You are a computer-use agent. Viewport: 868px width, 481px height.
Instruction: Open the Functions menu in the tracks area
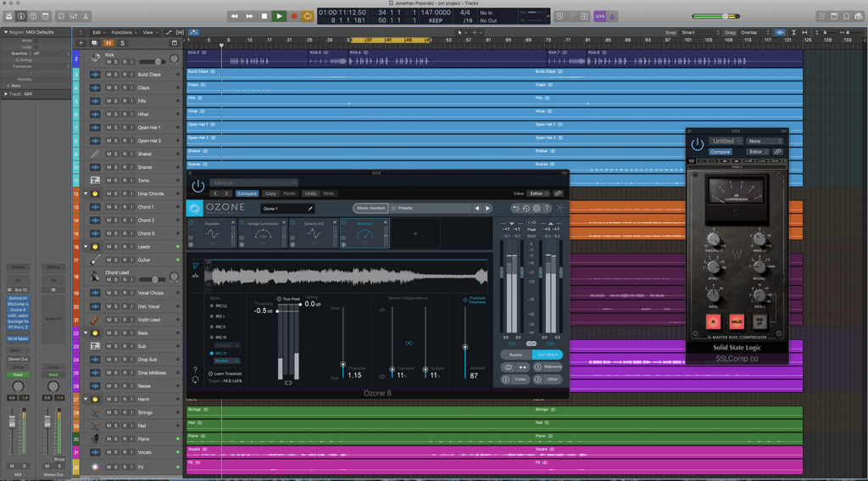point(123,33)
